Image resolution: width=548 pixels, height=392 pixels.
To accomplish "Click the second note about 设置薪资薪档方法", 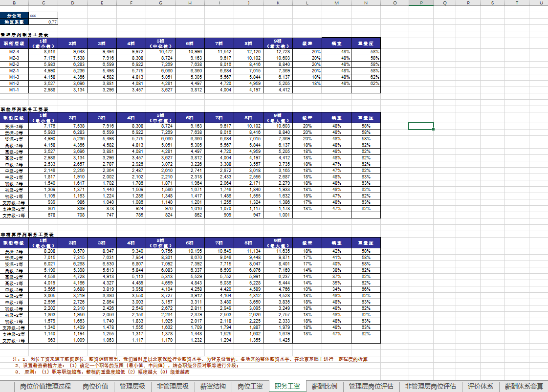I will point(127,366).
